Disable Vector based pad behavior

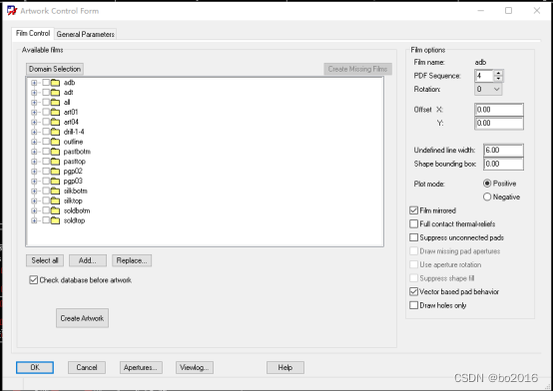(x=413, y=292)
